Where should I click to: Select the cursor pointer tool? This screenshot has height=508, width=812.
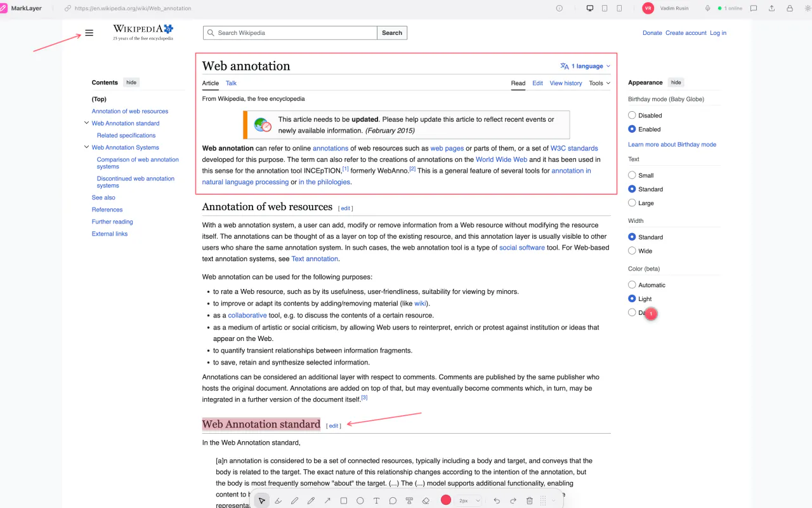pyautogui.click(x=261, y=500)
